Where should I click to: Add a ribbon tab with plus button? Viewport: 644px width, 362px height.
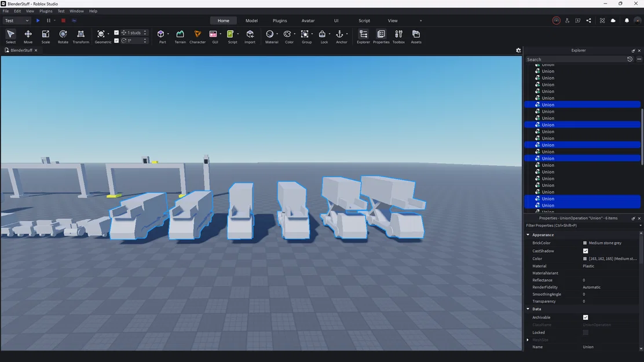420,20
